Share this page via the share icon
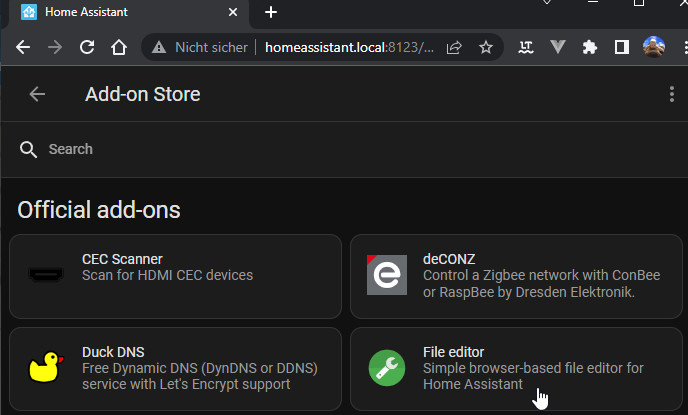Viewport: 688px width, 415px height. [x=454, y=47]
